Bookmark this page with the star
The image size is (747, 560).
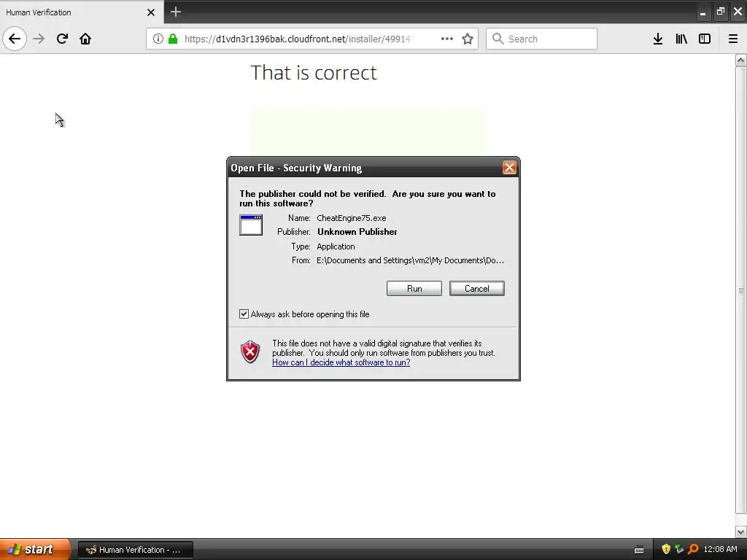coord(468,39)
